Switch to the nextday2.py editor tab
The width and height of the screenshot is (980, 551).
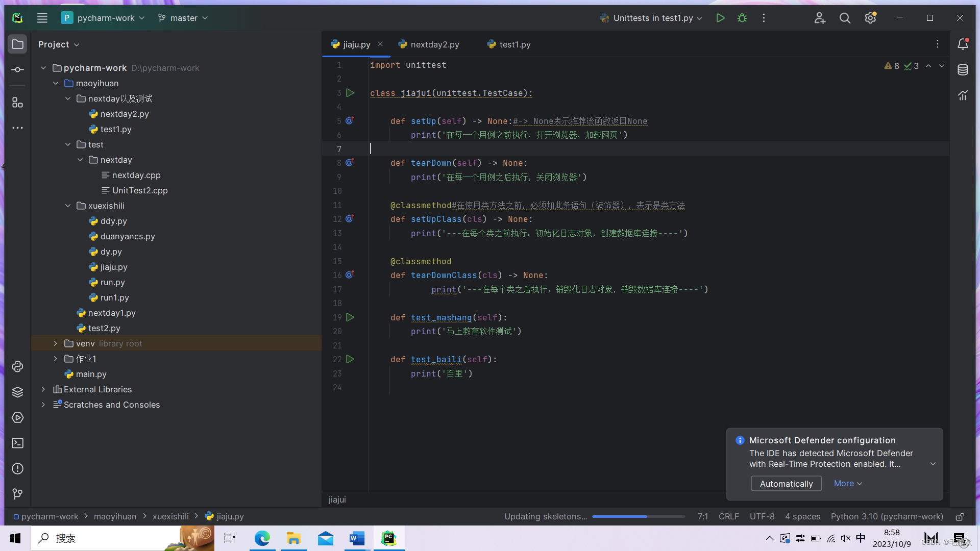pos(434,44)
